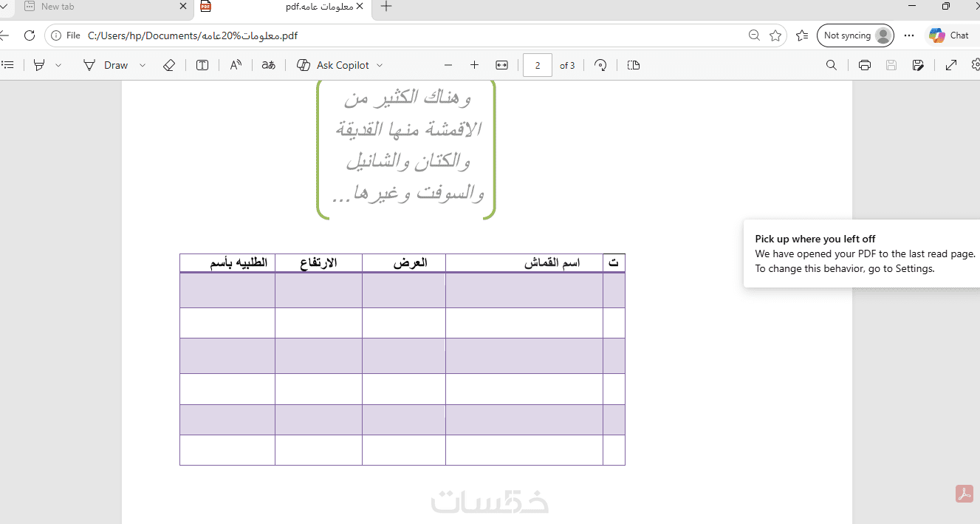Open Settings and more menu
The width and height of the screenshot is (980, 524).
pos(909,35)
